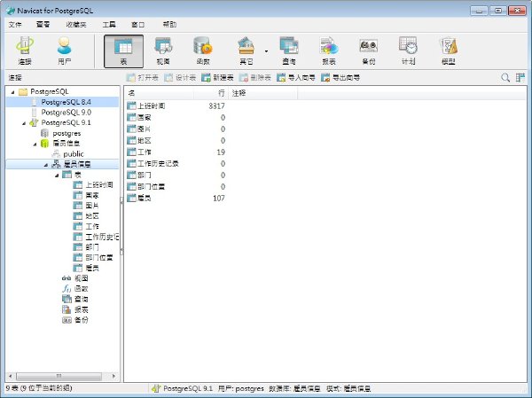Viewport: 532px width, 398px height.
Task: Click the 新建表 (New Table) button
Action: click(x=217, y=78)
